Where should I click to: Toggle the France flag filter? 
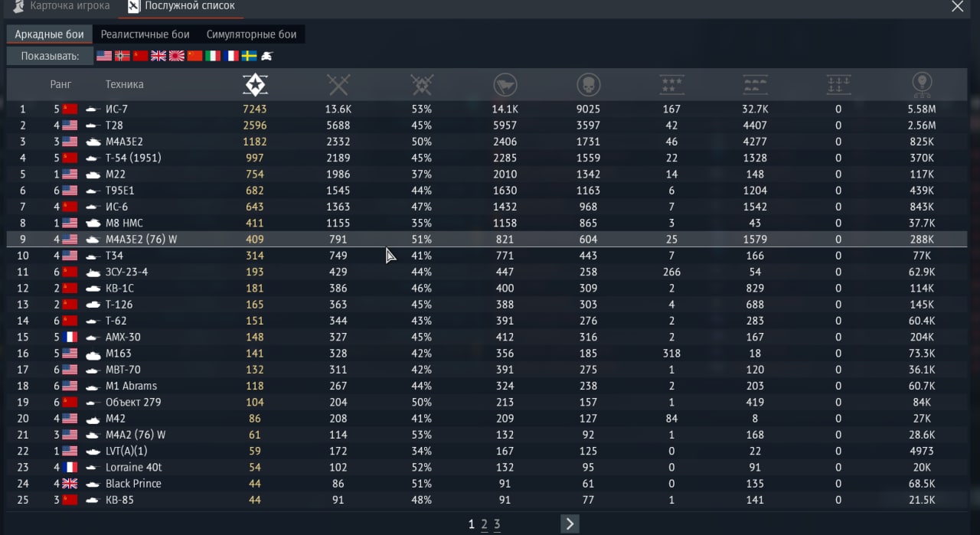pos(231,56)
